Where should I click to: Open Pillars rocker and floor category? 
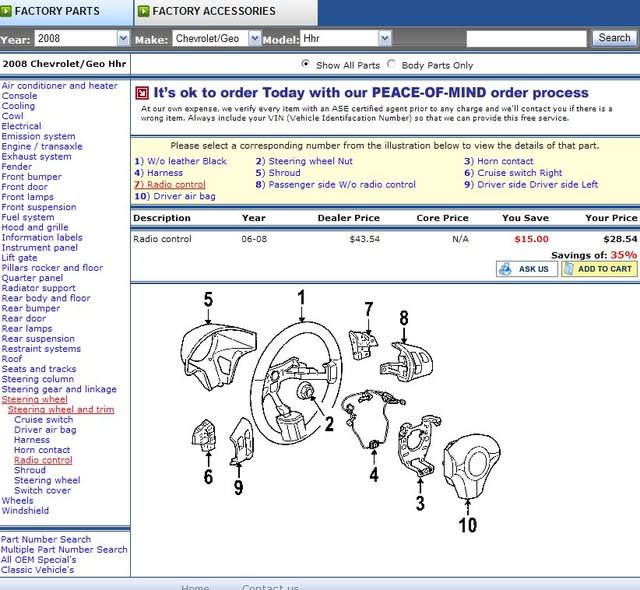[x=52, y=268]
